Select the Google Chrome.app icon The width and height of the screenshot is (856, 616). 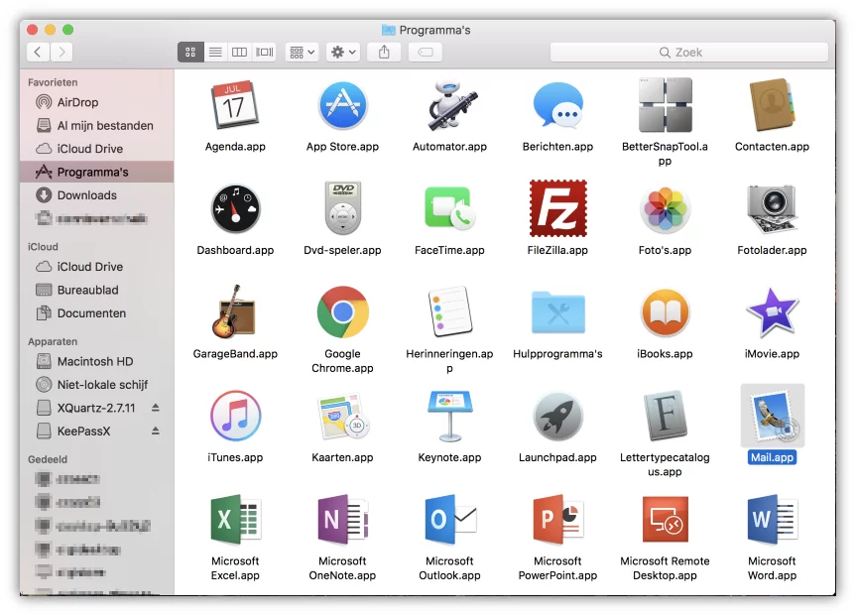click(x=342, y=311)
